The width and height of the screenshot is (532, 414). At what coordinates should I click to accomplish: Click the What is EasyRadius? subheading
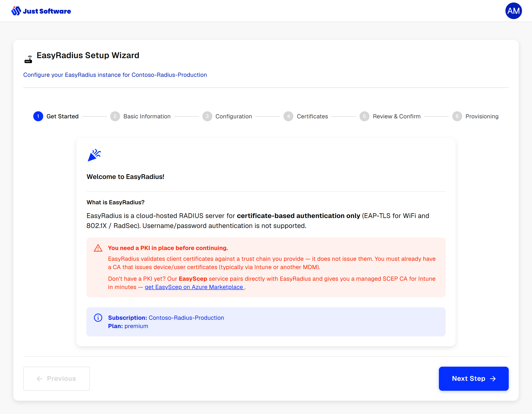click(116, 202)
